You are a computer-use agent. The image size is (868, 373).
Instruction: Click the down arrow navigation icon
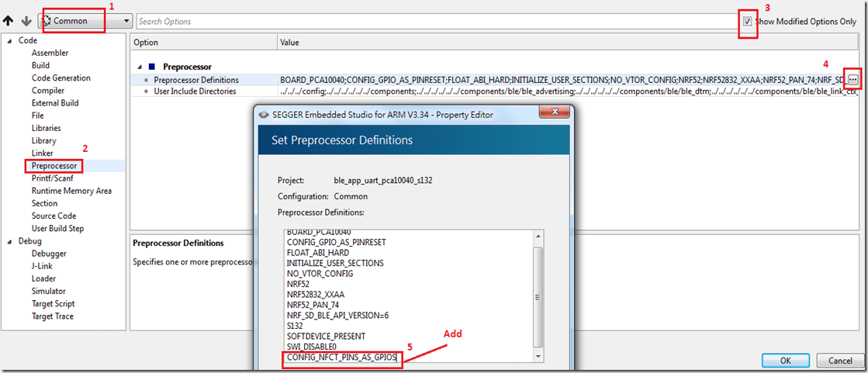26,22
